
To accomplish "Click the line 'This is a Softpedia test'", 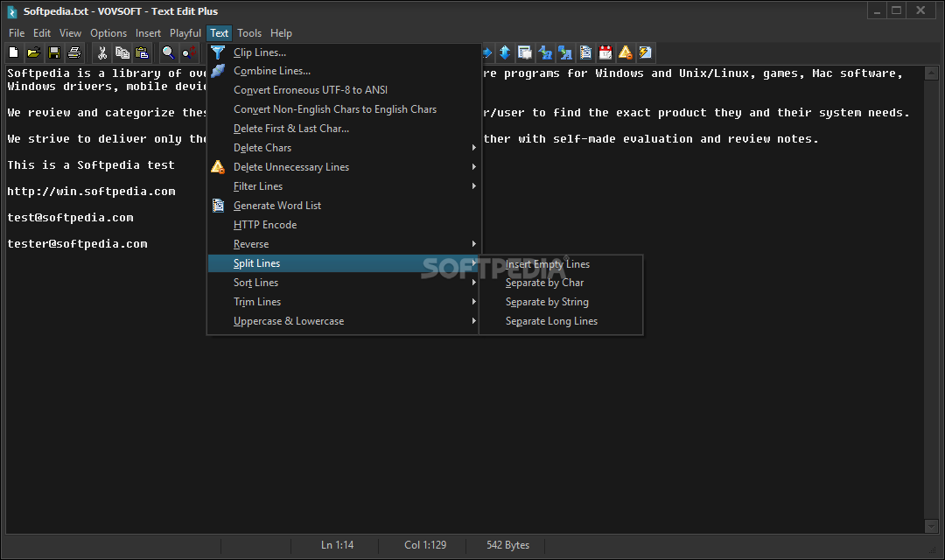I will [91, 165].
